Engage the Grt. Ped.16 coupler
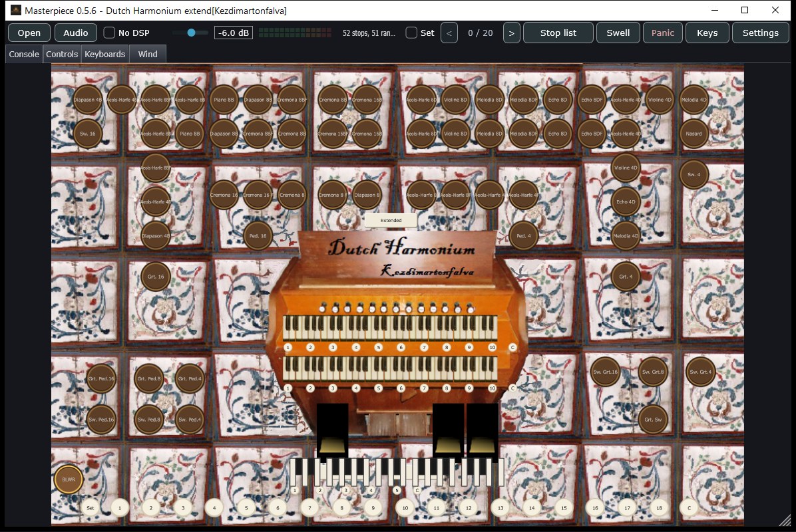Image resolution: width=796 pixels, height=532 pixels. [x=102, y=379]
